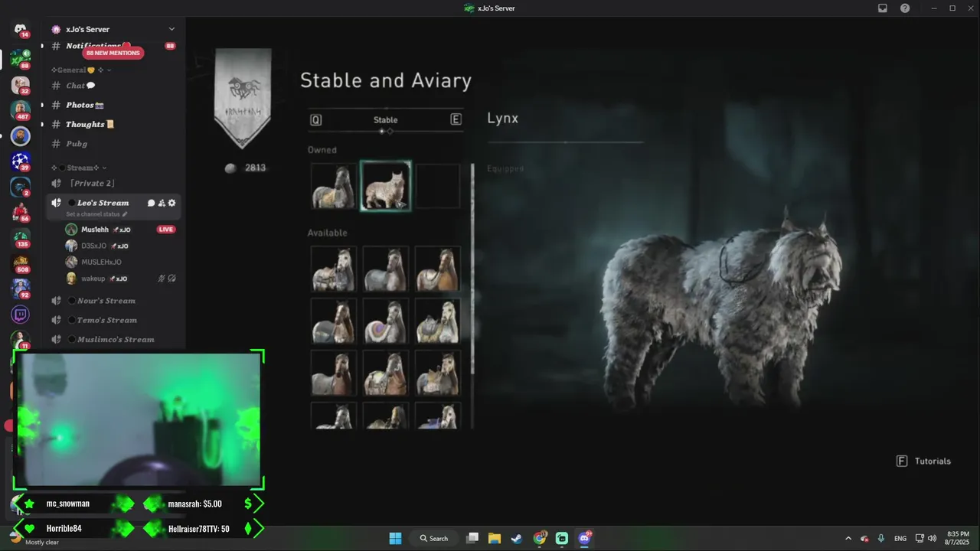The width and height of the screenshot is (980, 551).
Task: Click user wakeup in voice channel
Action: tap(93, 279)
